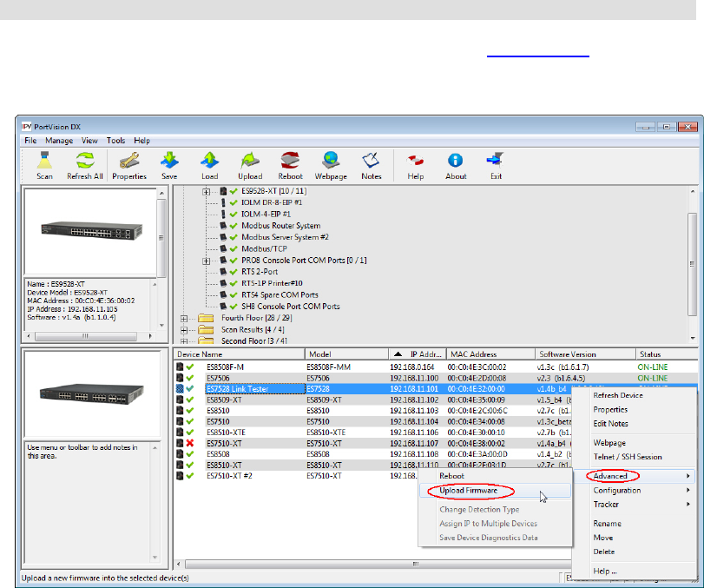Open the Tools menu
Viewport: 704px width, 588px height.
pos(115,141)
